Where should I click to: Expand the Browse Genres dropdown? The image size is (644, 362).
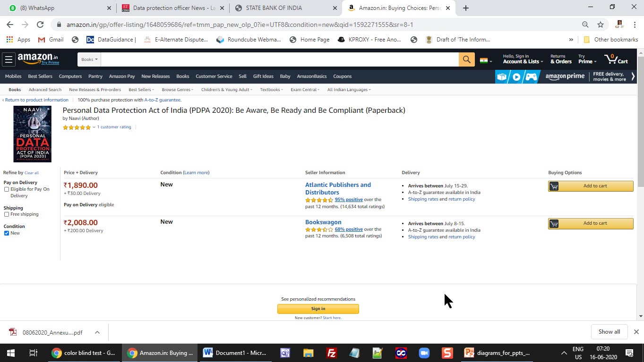point(176,90)
